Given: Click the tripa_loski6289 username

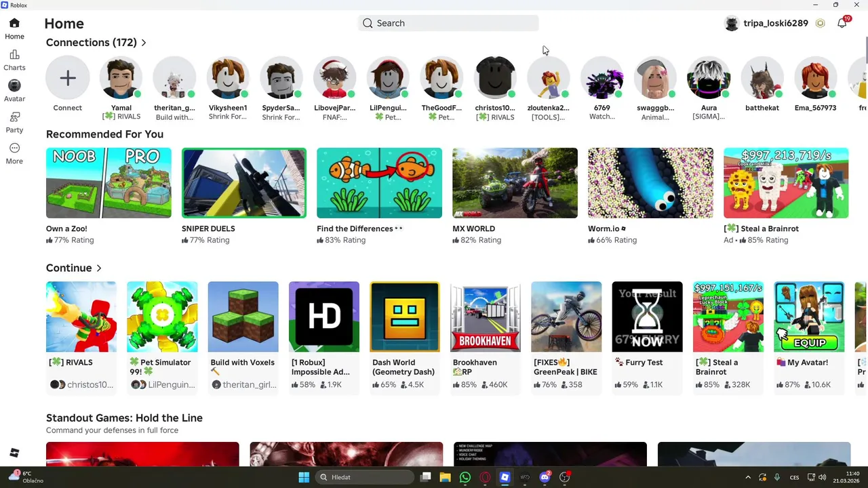Looking at the screenshot, I should [776, 23].
